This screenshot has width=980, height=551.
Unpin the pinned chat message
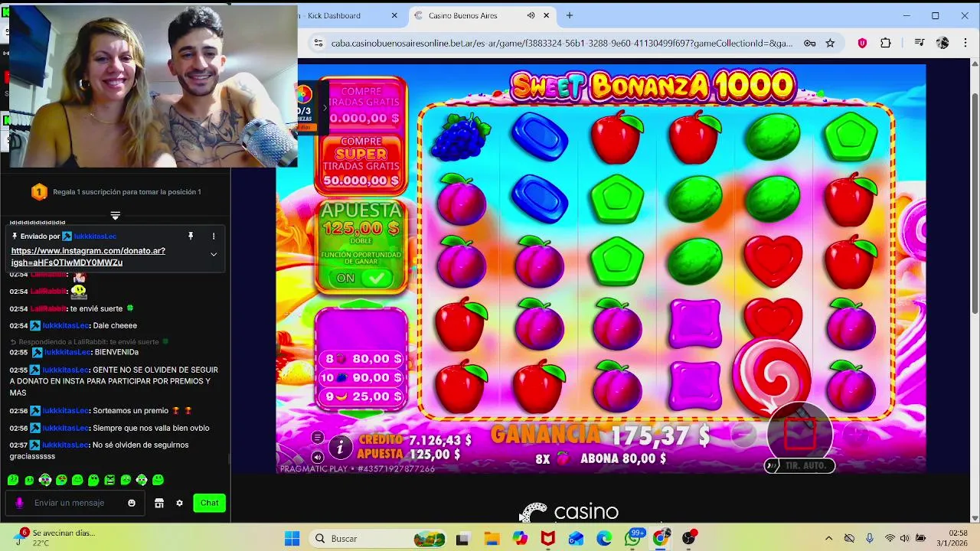coord(191,236)
